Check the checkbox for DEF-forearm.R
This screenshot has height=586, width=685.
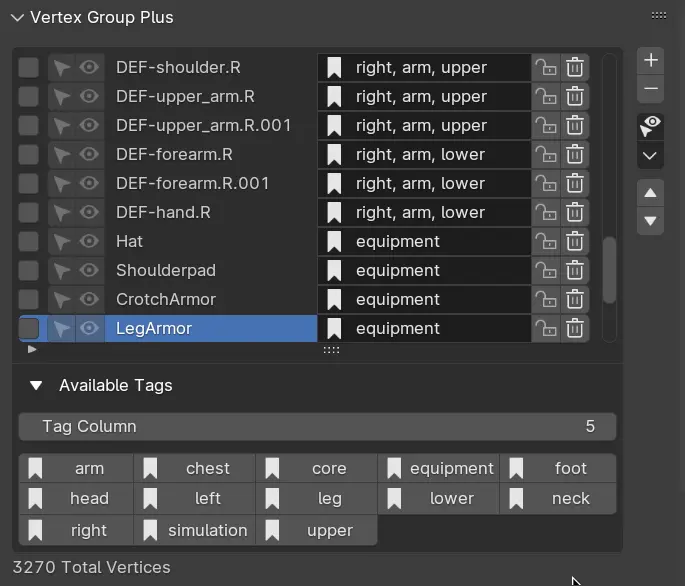tap(29, 155)
